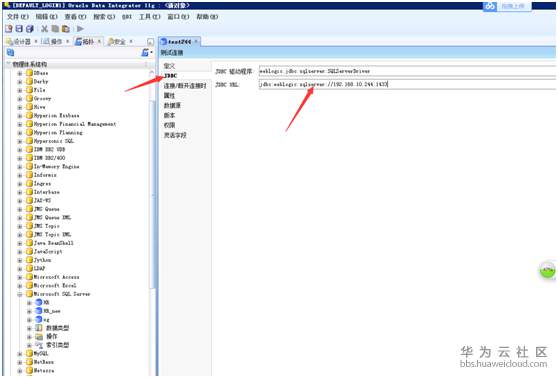Open the ODI menu
This screenshot has width=558, height=378.
[x=127, y=17]
